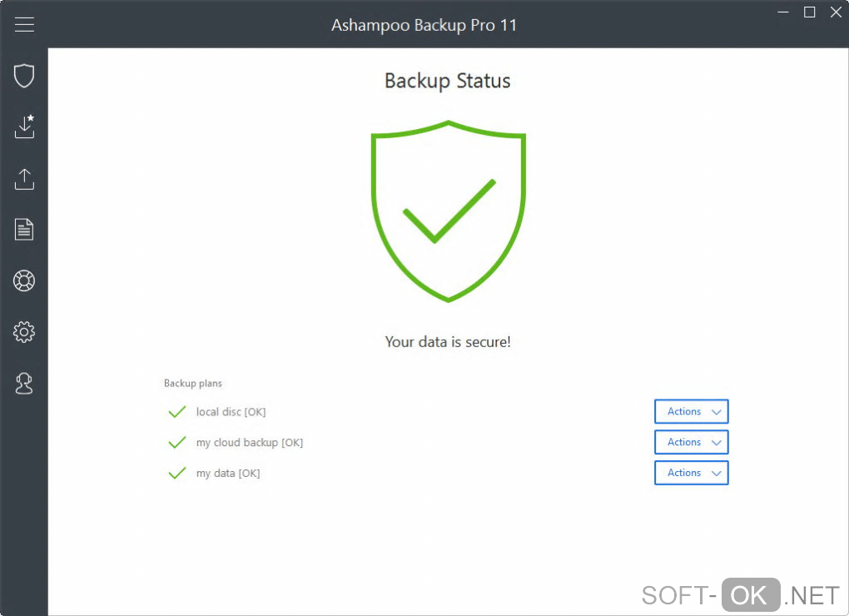Minimize the Ashampoo Backup Pro window
The height and width of the screenshot is (616, 849).
782,12
